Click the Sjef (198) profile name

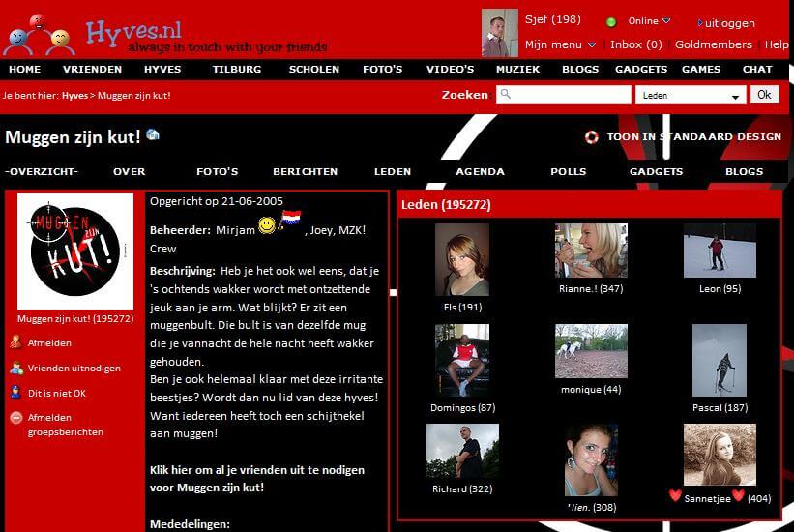pos(552,19)
